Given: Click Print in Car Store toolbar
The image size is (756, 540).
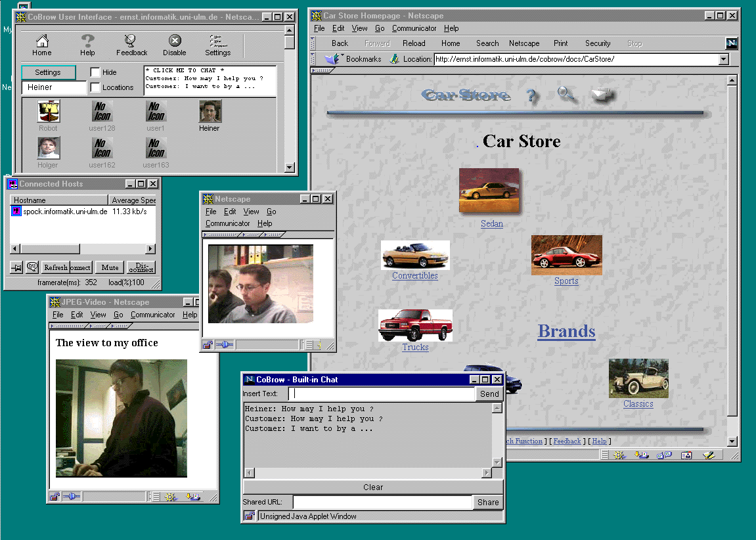Looking at the screenshot, I should coord(560,43).
